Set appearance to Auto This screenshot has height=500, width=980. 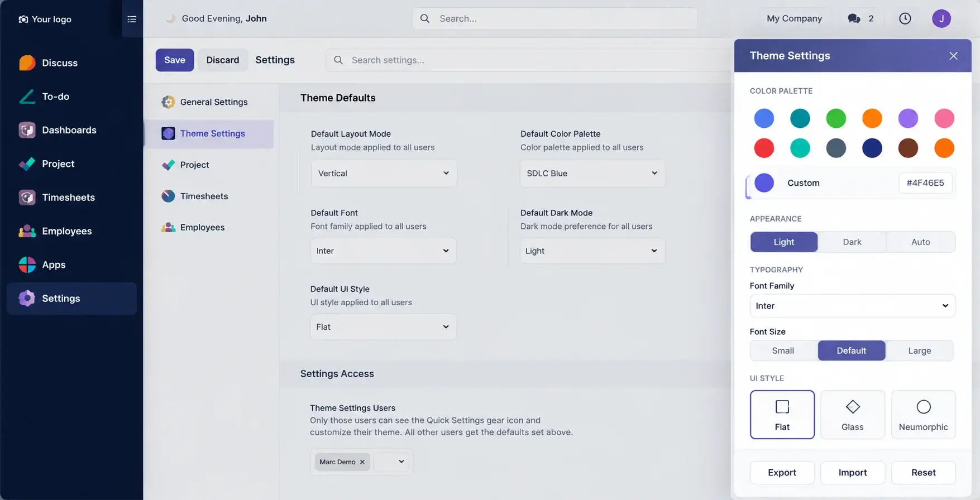pos(921,242)
